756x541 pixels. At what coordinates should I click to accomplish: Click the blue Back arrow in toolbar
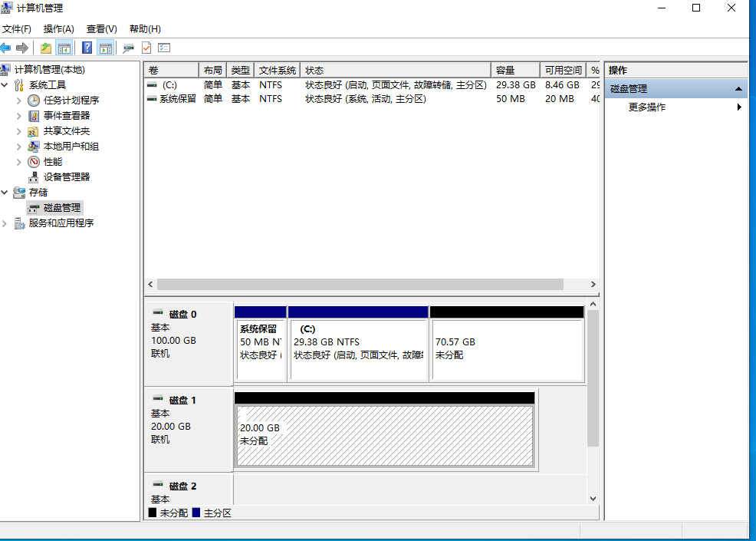tap(6, 48)
